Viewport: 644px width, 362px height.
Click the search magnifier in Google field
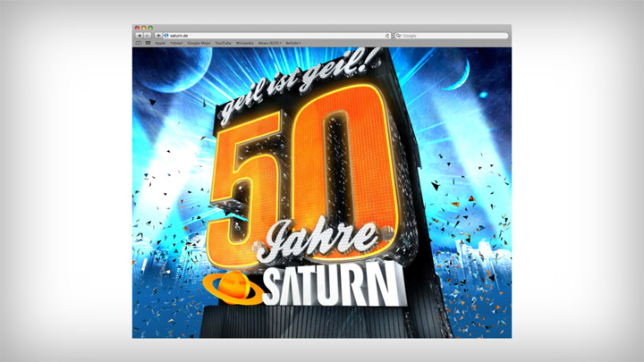click(x=398, y=36)
